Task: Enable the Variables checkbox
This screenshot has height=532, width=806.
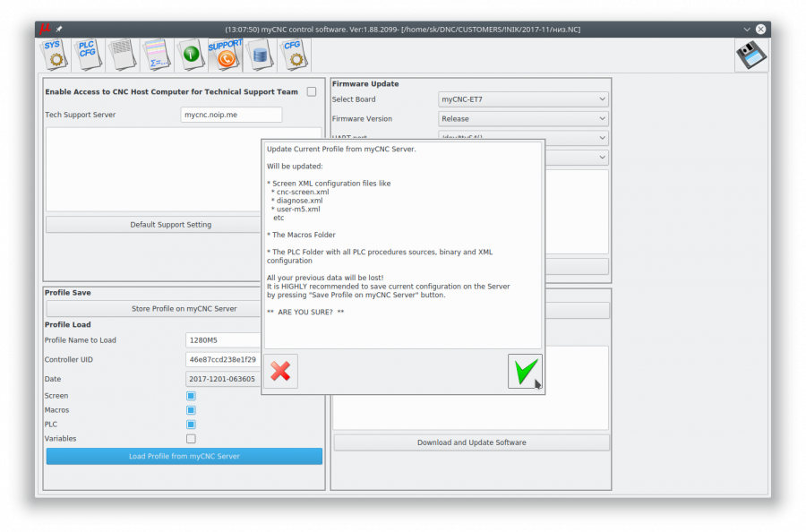Action: 191,439
